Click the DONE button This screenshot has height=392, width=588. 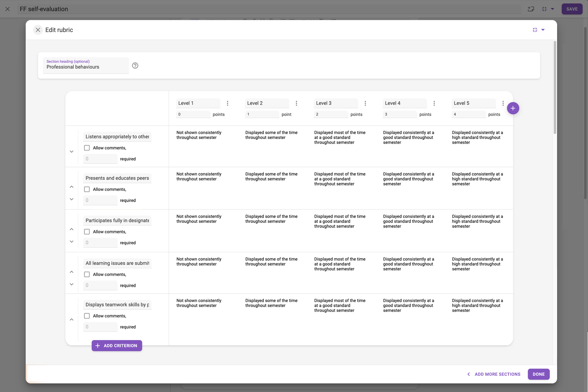(539, 374)
